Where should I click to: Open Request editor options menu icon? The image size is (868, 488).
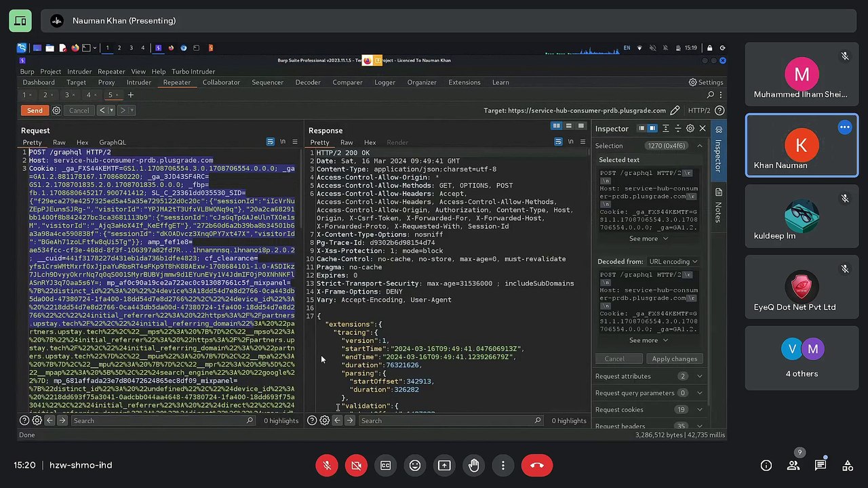[x=295, y=142]
